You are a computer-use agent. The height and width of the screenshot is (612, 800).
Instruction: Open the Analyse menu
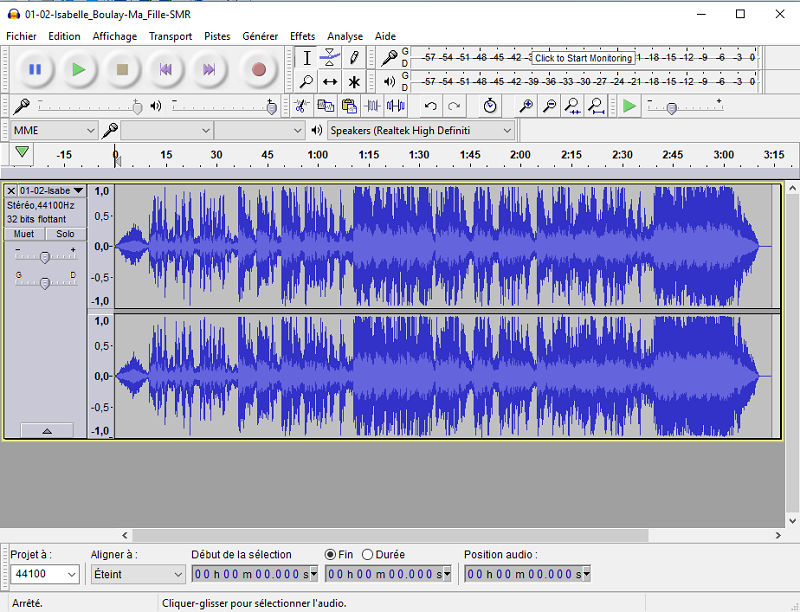(345, 36)
